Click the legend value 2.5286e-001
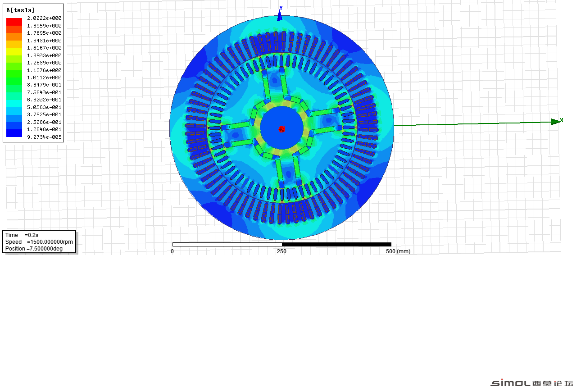The width and height of the screenshot is (581, 392). [x=44, y=122]
